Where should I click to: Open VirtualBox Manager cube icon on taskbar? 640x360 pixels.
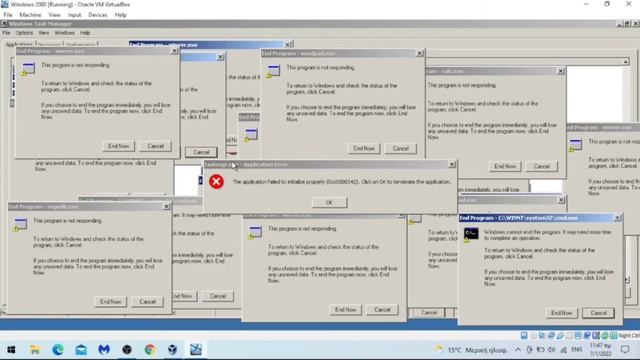pos(173,350)
